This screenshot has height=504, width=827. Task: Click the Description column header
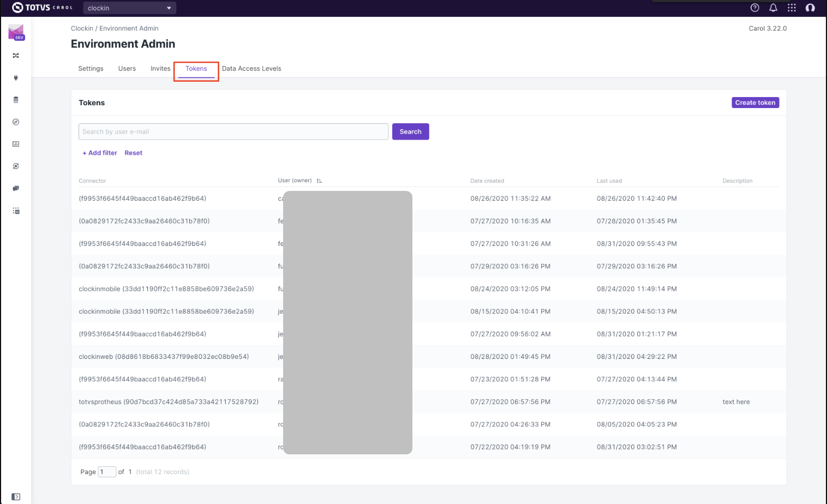click(738, 181)
